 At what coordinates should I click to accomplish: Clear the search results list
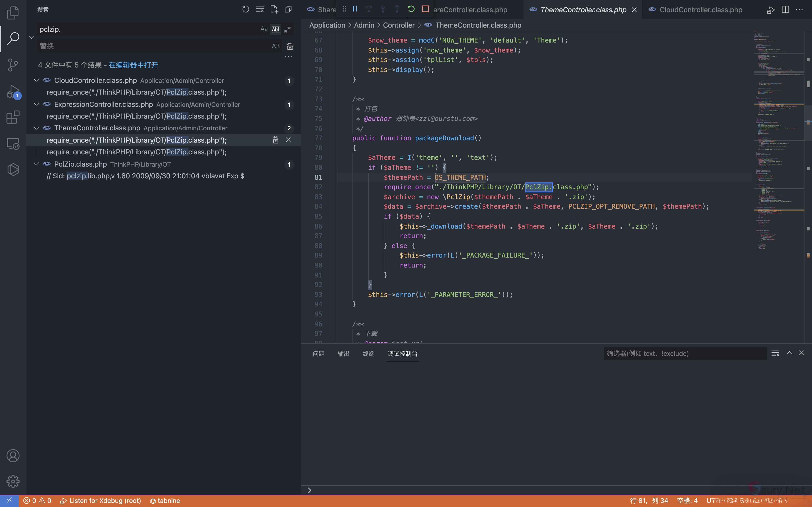[260, 9]
